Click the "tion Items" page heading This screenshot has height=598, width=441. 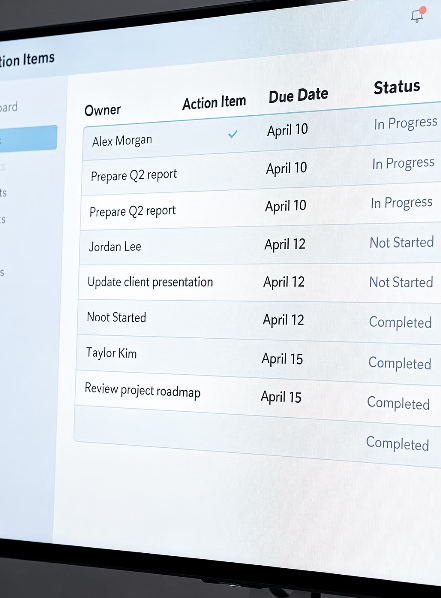tap(27, 59)
